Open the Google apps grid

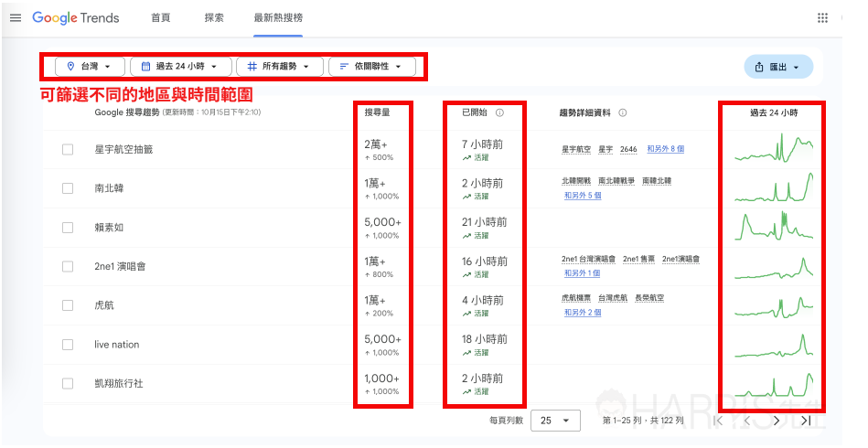click(822, 17)
